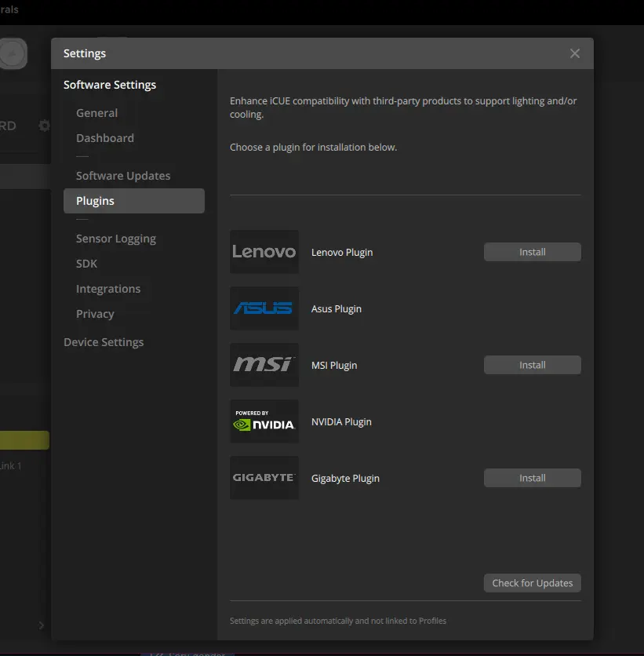Click the Asus logo thumbnail
Screen dimensions: 644x656
click(x=264, y=308)
